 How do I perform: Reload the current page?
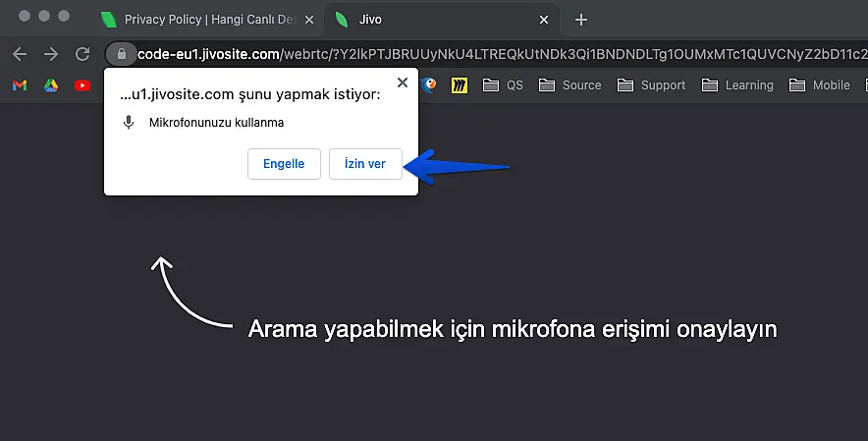click(x=82, y=54)
